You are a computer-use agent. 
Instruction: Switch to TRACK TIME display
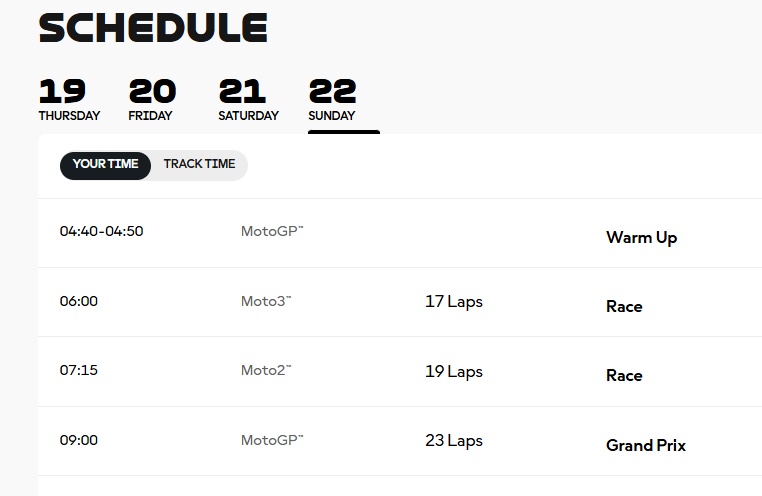[199, 165]
